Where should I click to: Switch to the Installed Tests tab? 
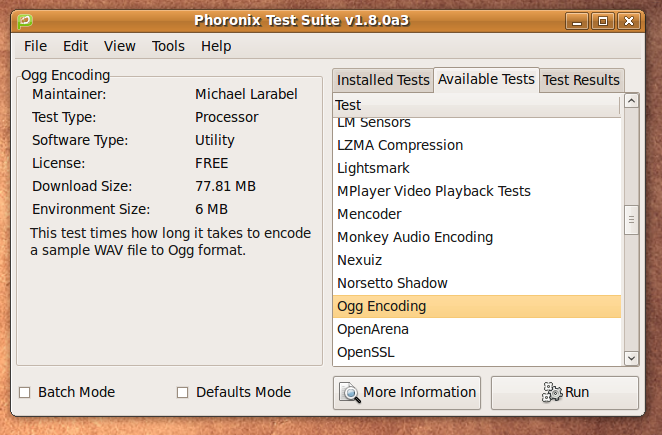(x=383, y=80)
